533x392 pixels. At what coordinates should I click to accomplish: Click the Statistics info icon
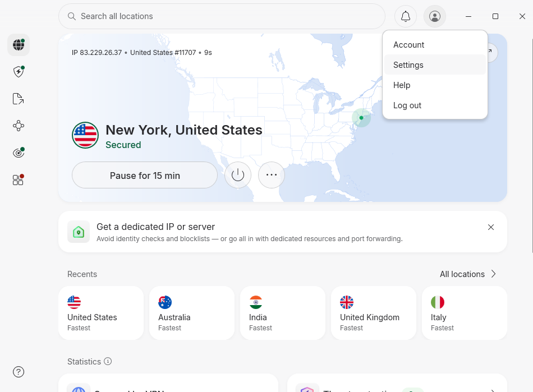(108, 361)
